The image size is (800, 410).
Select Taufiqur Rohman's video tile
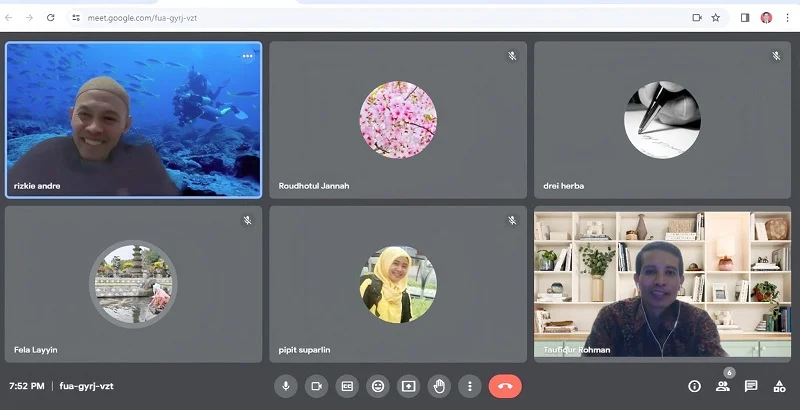662,284
